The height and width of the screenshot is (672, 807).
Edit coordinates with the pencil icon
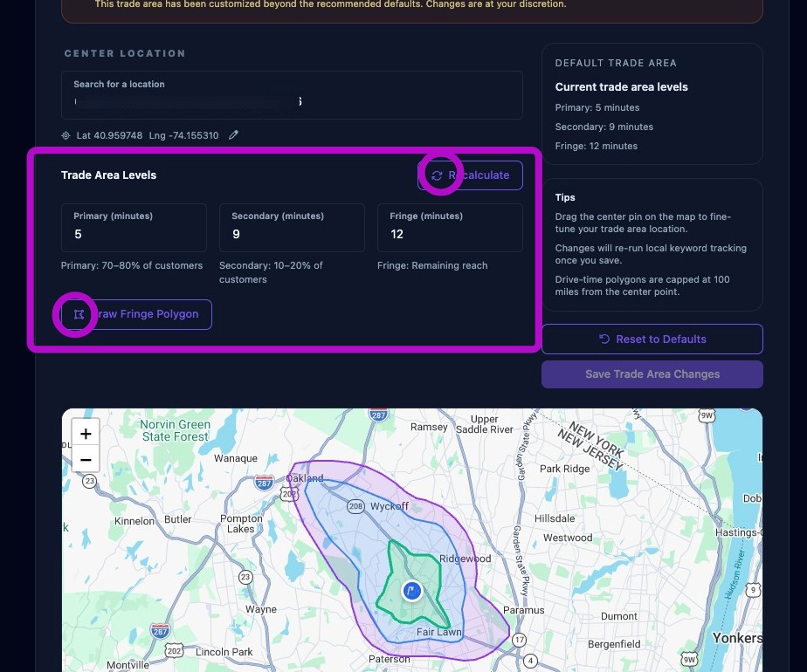point(233,134)
